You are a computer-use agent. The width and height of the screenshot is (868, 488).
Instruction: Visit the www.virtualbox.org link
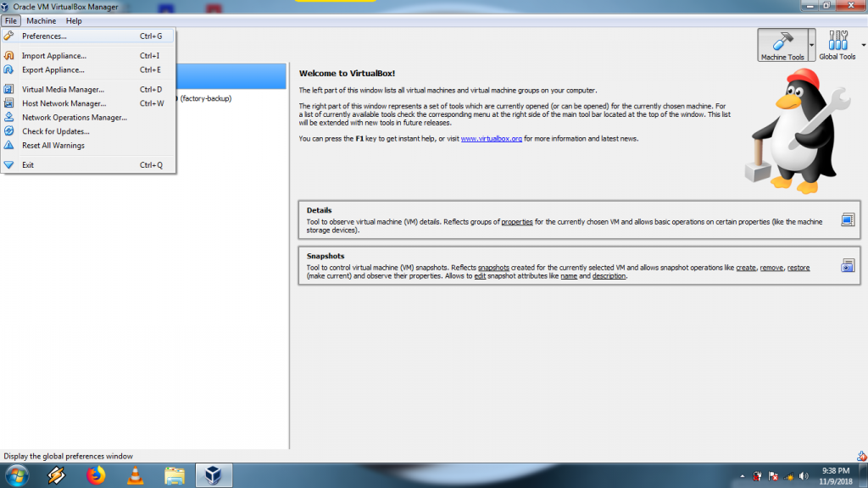(x=491, y=139)
